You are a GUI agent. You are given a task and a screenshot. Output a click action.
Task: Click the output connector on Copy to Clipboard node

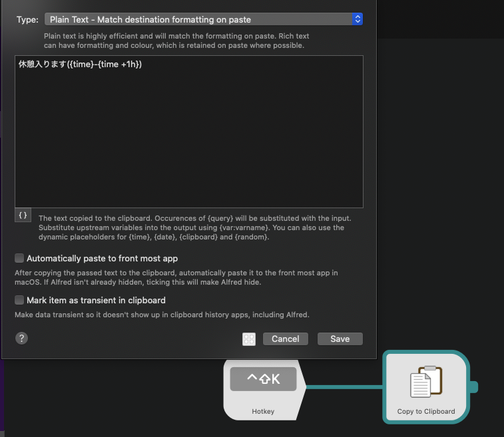[474, 387]
